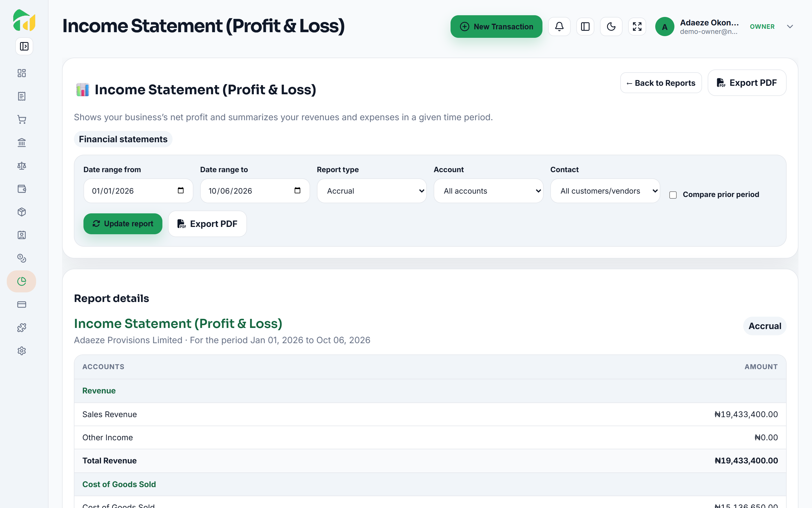The width and height of the screenshot is (812, 508).
Task: Open the shopping cart icon in sidebar
Action: click(x=22, y=120)
